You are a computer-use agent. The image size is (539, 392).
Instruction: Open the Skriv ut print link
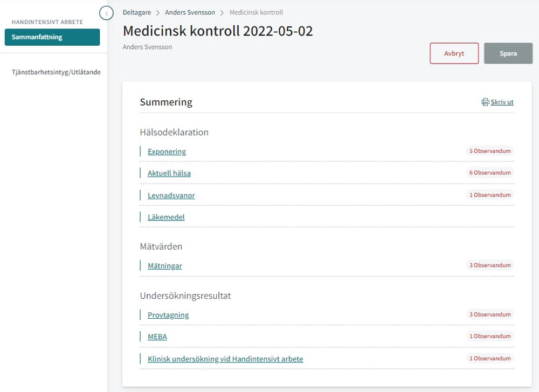[502, 102]
